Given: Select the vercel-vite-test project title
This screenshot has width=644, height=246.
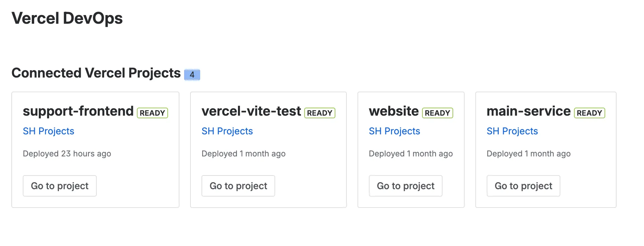Looking at the screenshot, I should tap(251, 111).
